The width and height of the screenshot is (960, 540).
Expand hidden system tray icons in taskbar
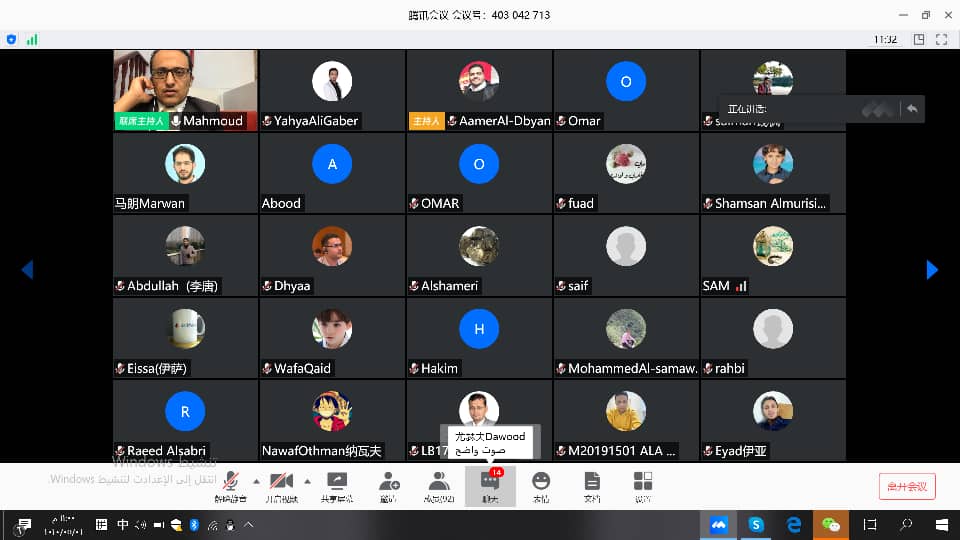coord(249,524)
